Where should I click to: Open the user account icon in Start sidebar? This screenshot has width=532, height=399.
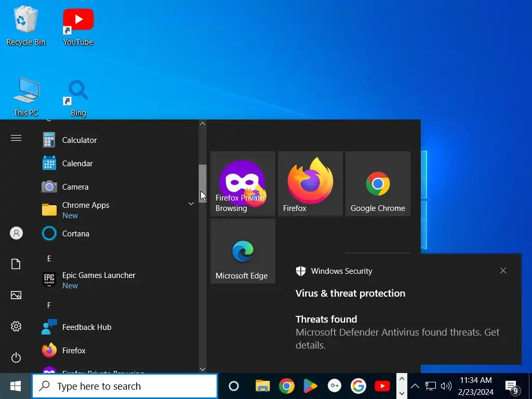[x=16, y=233]
